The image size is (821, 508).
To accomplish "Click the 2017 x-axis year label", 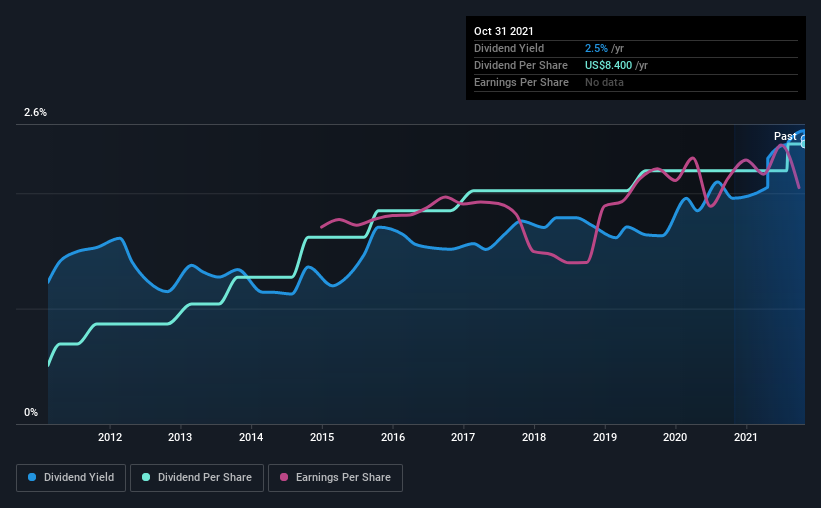I will click(463, 437).
